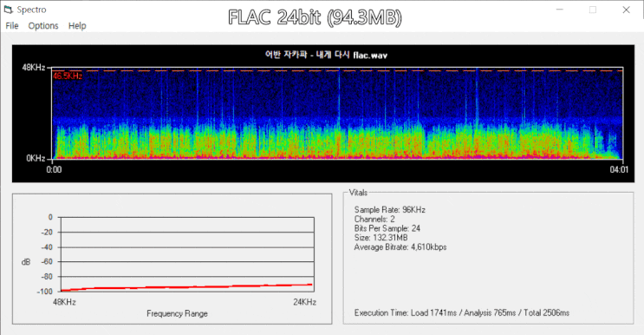Image resolution: width=644 pixels, height=335 pixels.
Task: Click the -100 dB tick label
Action: pos(45,292)
